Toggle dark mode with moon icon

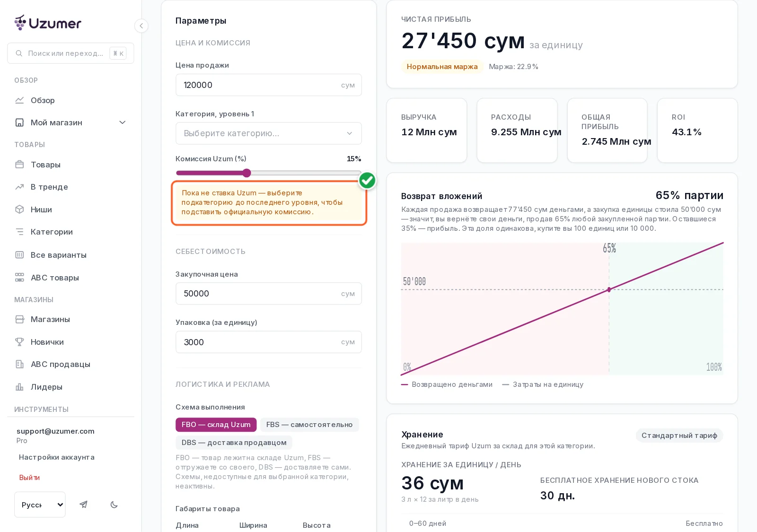click(114, 505)
